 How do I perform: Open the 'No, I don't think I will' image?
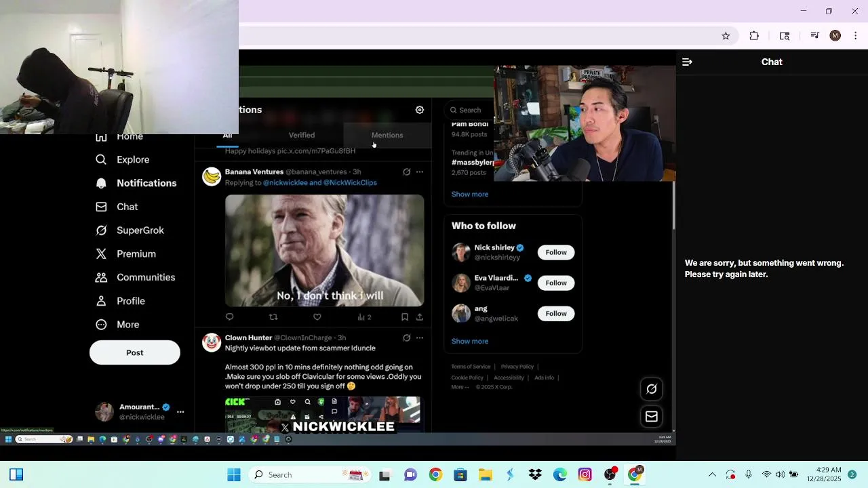(x=325, y=251)
